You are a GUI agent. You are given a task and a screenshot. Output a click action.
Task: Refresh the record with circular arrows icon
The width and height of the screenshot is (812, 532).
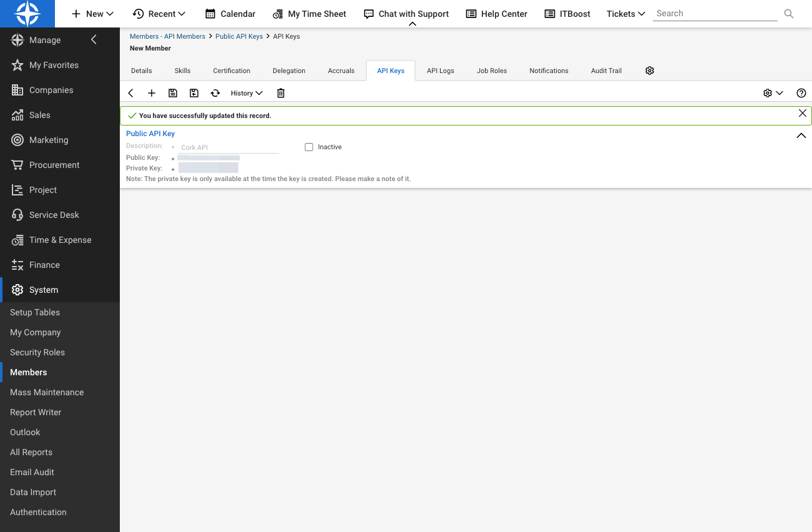tap(215, 93)
